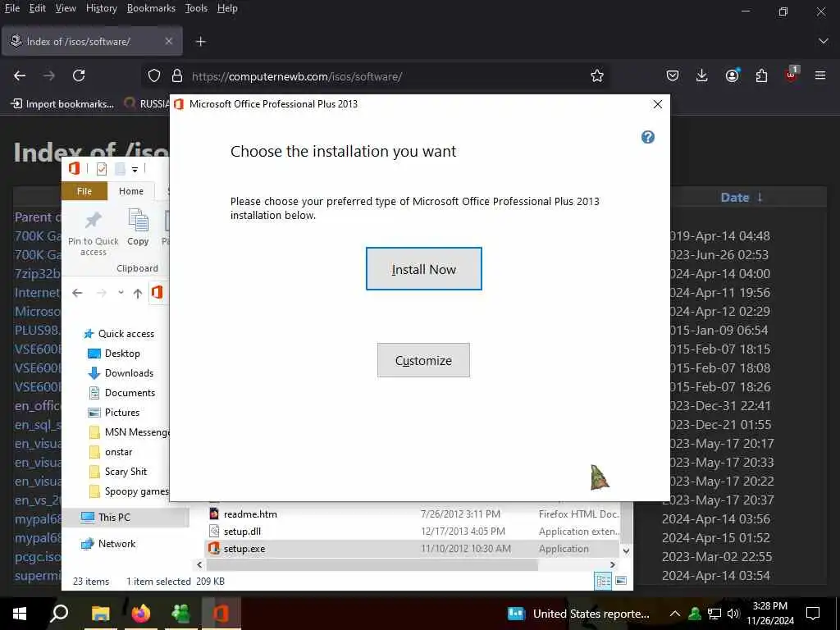This screenshot has width=840, height=630.
Task: Open the Firefox Tools menu
Action: (x=196, y=8)
